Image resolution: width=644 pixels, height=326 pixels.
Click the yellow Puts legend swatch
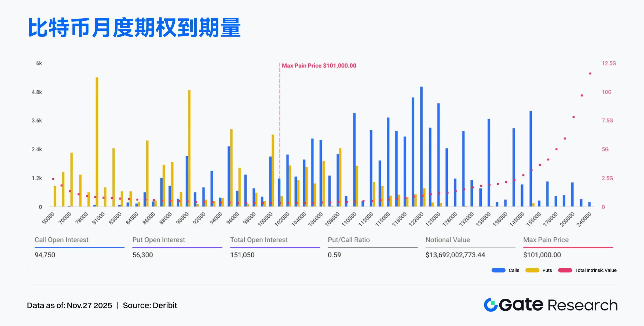coord(532,270)
